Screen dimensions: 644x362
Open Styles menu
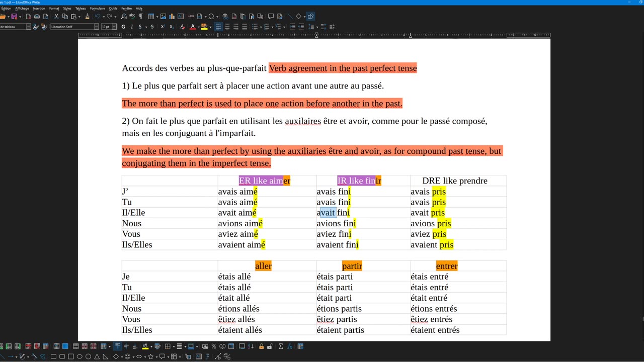coord(67,9)
